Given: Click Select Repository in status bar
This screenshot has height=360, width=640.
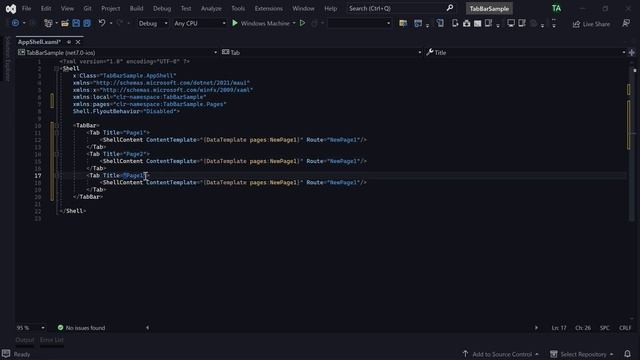Looking at the screenshot, I should [x=582, y=354].
